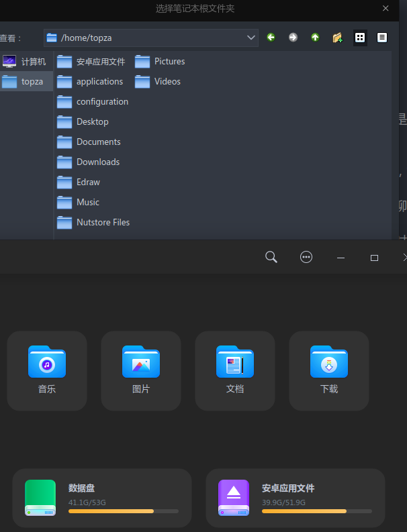Screen dimensions: 407x532
Task: Select topza in the dialog sidebar
Action: coord(26,81)
